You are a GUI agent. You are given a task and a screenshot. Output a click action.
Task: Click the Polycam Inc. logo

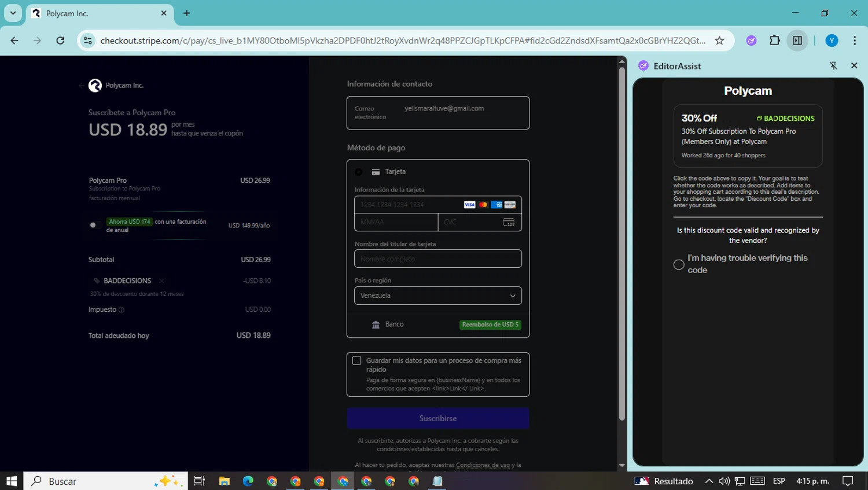(x=95, y=86)
